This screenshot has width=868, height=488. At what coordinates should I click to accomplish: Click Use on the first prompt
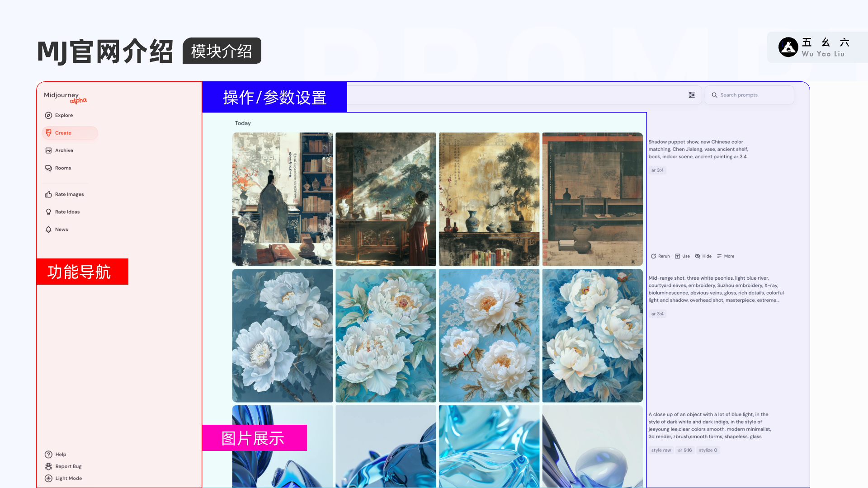click(x=682, y=256)
